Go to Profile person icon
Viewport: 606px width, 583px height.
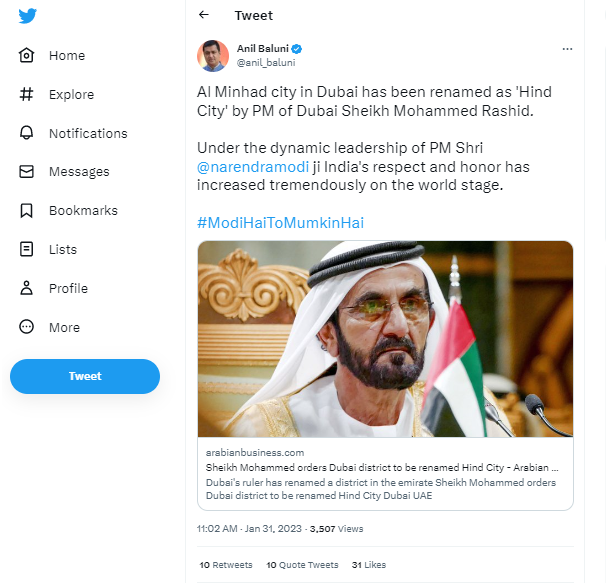[26, 288]
